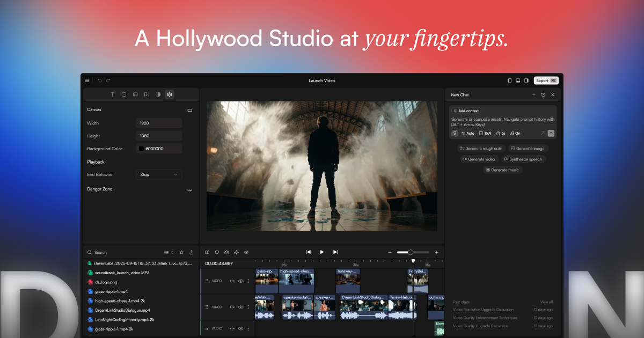Image resolution: width=644 pixels, height=338 pixels.
Task: Click the Undo arrow
Action: pos(99,80)
